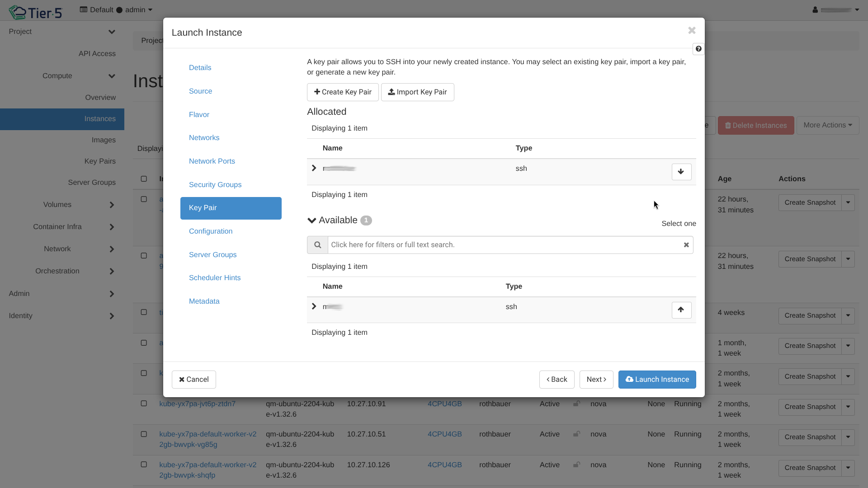The image size is (868, 488).
Task: Deallocate key pair with down arrow
Action: [681, 172]
